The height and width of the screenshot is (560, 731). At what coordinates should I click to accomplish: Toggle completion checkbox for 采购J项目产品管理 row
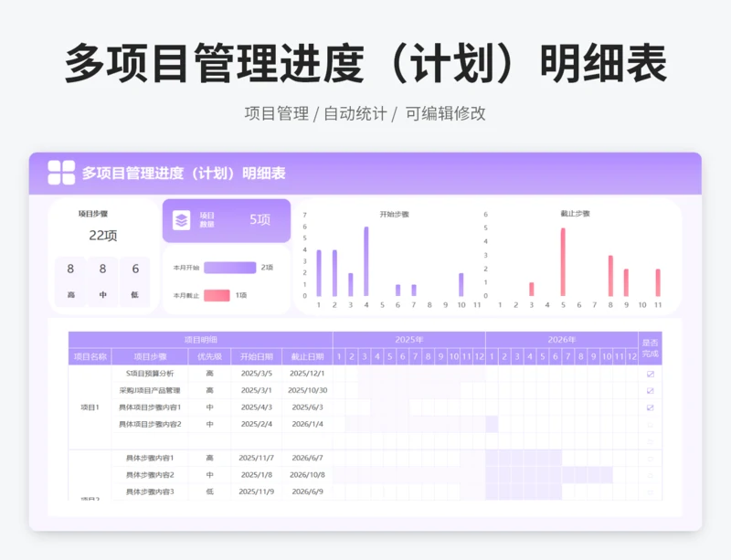[651, 391]
